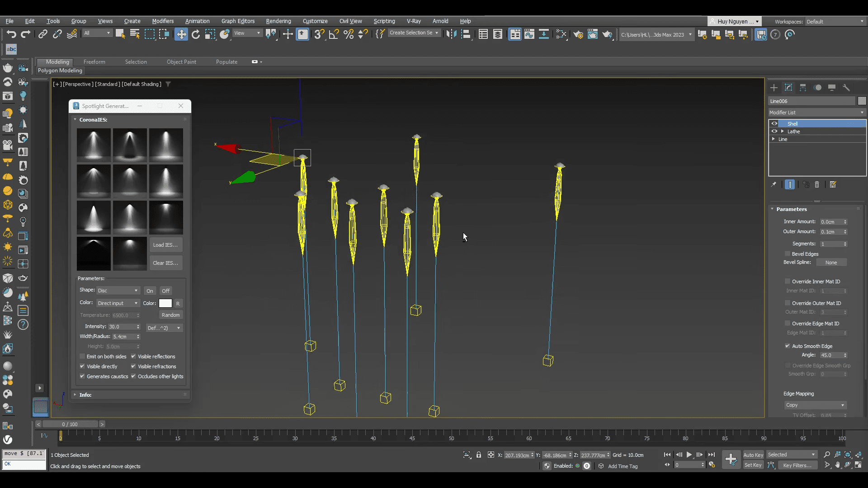Select the top-left IES spotlight thumbnail
868x488 pixels.
coord(93,145)
